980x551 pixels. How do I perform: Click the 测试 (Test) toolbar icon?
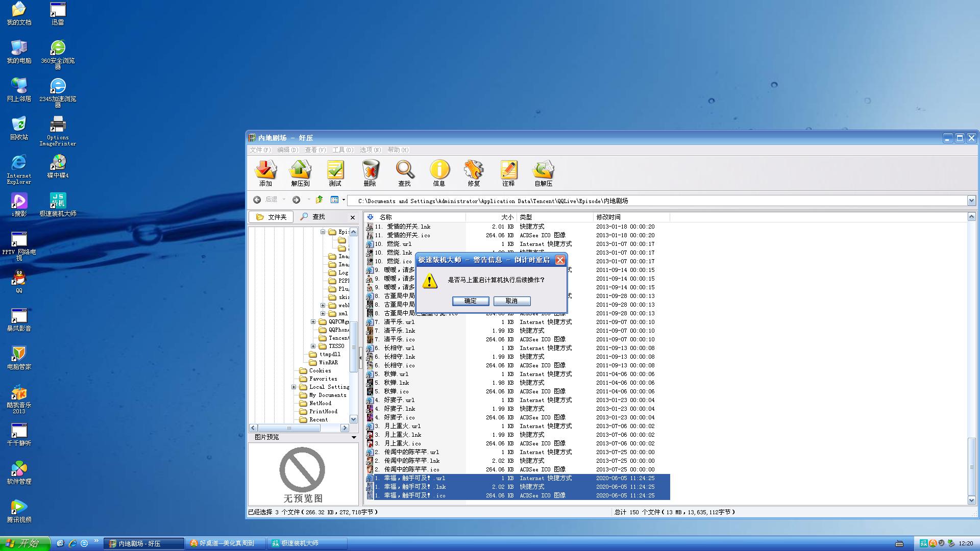335,172
